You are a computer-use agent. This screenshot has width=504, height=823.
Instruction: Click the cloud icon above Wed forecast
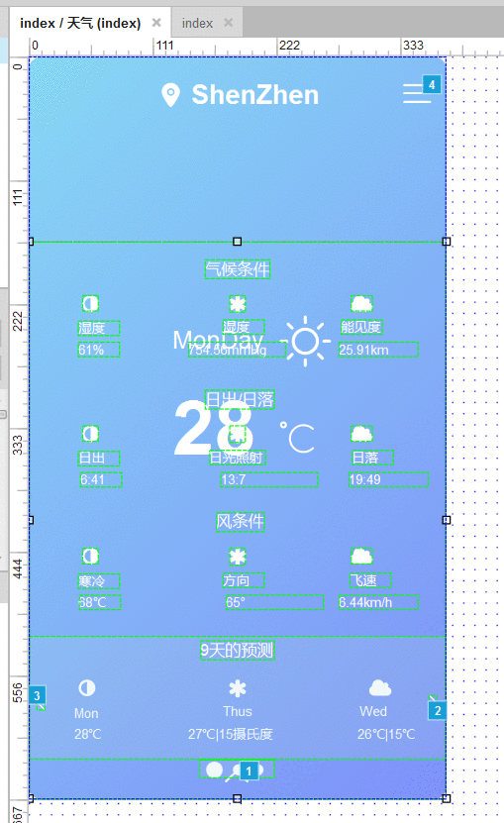(x=380, y=687)
